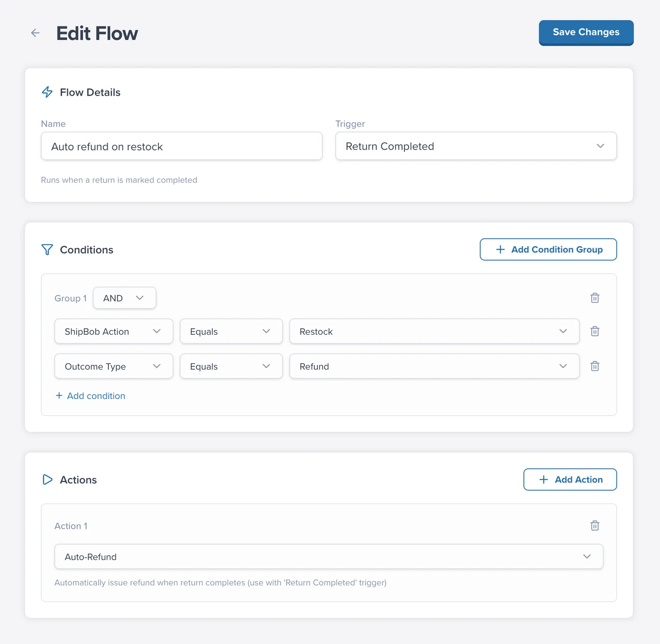This screenshot has width=660, height=644.
Task: Open the Equals operator in ShipBob Action row
Action: click(231, 331)
